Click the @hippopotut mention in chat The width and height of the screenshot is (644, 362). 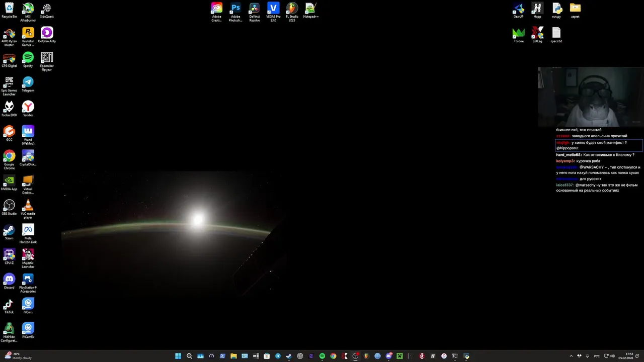tap(568, 148)
